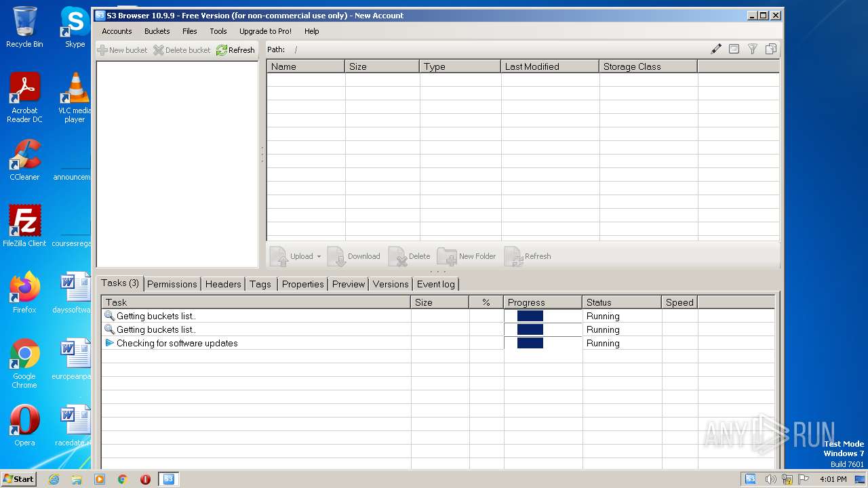Image resolution: width=868 pixels, height=488 pixels.
Task: Open the Firefox desktop icon
Action: [x=24, y=292]
